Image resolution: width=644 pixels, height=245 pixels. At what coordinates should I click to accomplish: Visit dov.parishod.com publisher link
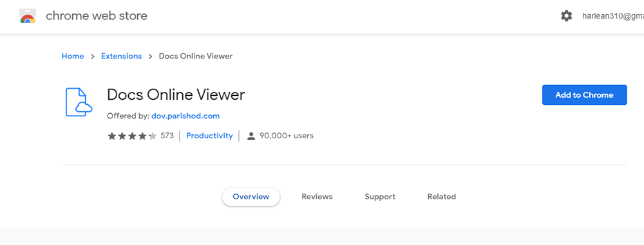(185, 116)
